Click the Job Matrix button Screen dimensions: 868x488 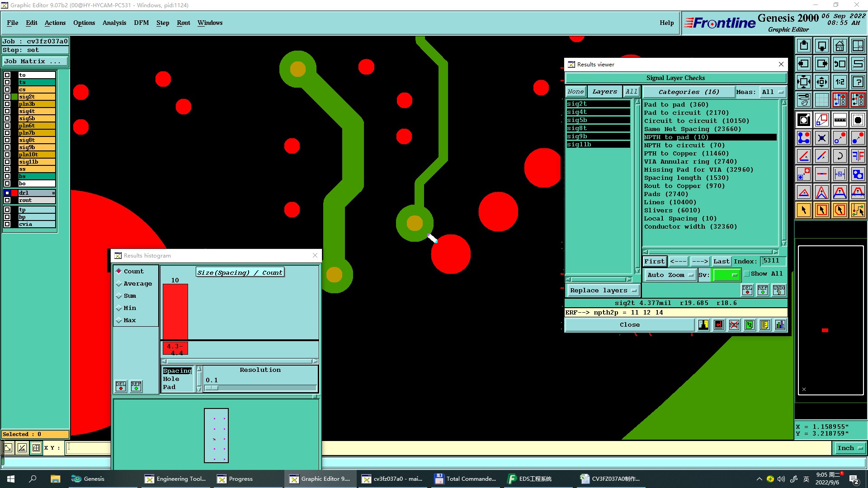(35, 61)
